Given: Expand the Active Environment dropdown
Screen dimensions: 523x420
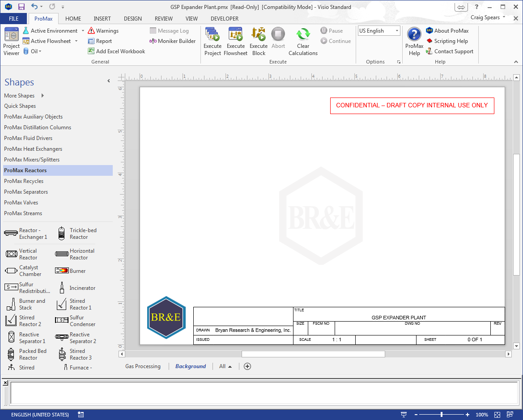Looking at the screenshot, I should pos(83,31).
